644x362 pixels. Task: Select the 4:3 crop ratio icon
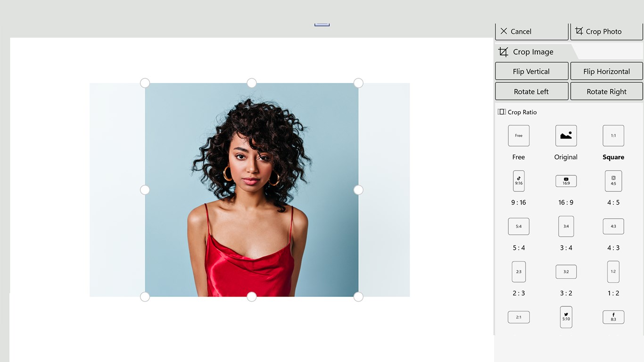coord(613,226)
